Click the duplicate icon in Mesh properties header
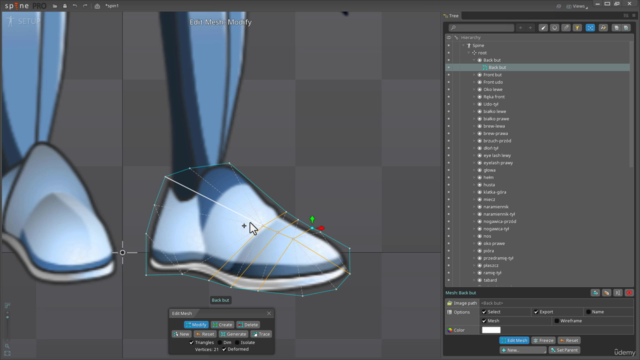This screenshot has height=360, width=640. point(595,293)
